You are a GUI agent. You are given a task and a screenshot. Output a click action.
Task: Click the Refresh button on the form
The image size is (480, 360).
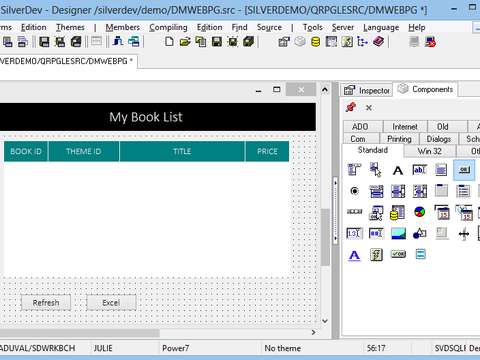pyautogui.click(x=46, y=303)
